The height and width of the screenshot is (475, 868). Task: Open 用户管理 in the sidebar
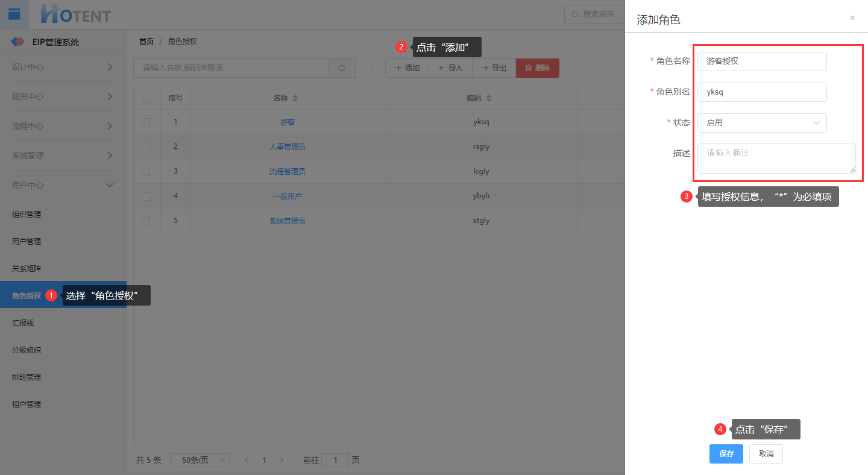[27, 242]
